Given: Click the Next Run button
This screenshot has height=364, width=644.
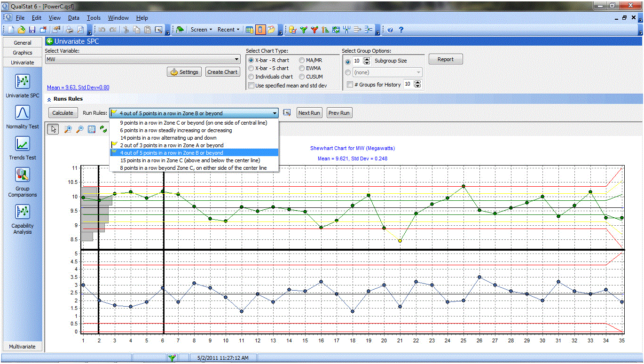Looking at the screenshot, I should [x=309, y=113].
